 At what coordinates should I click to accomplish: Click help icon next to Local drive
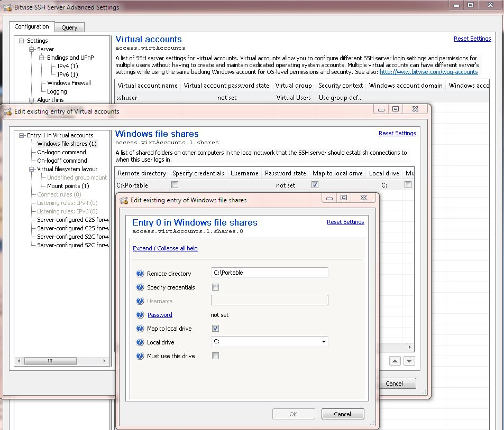click(140, 342)
